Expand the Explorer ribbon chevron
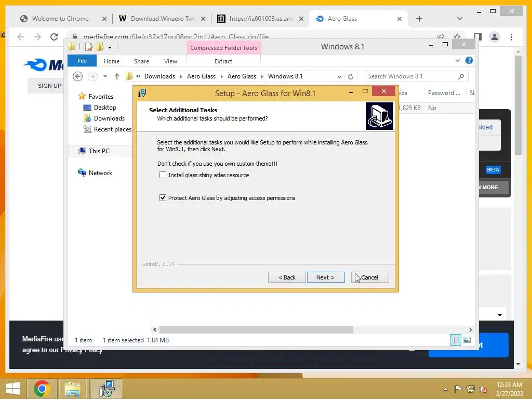This screenshot has width=532, height=399. [x=458, y=60]
